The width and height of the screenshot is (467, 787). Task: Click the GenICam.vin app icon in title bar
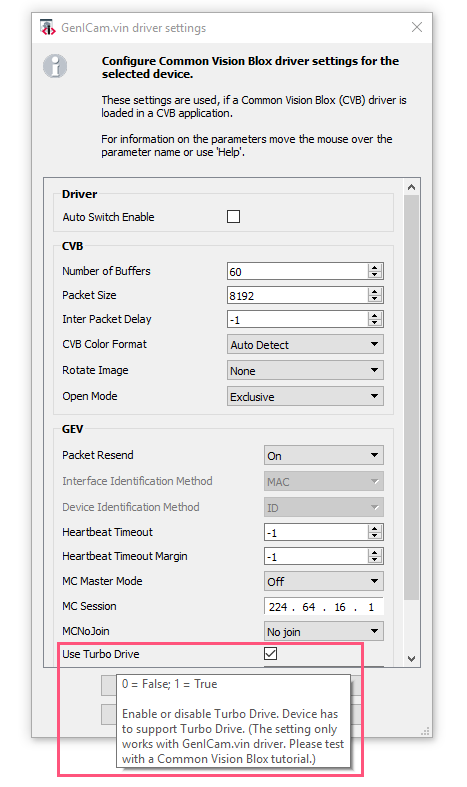tap(47, 28)
